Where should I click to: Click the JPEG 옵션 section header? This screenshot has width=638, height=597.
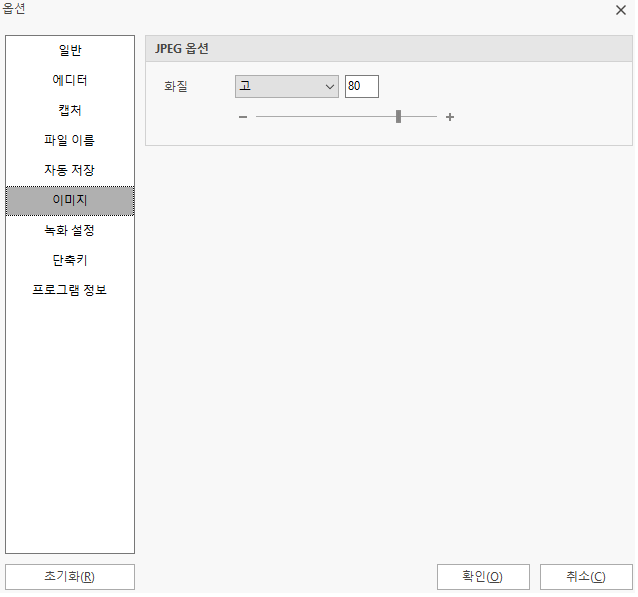391,49
